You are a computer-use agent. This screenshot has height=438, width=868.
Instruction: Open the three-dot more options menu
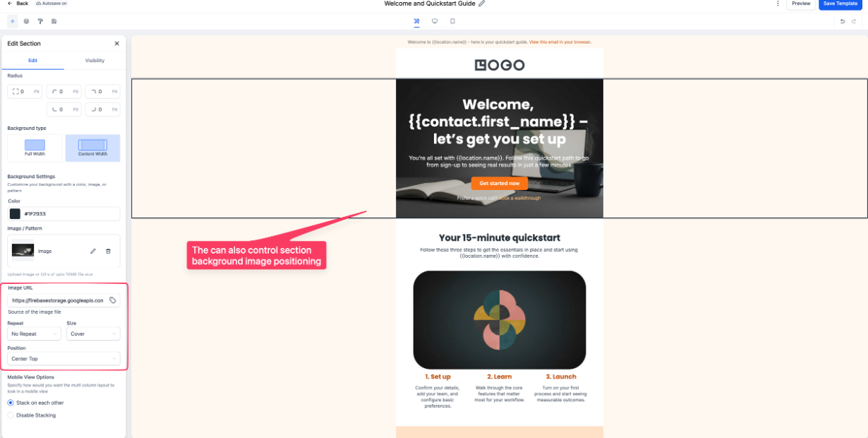coord(778,4)
